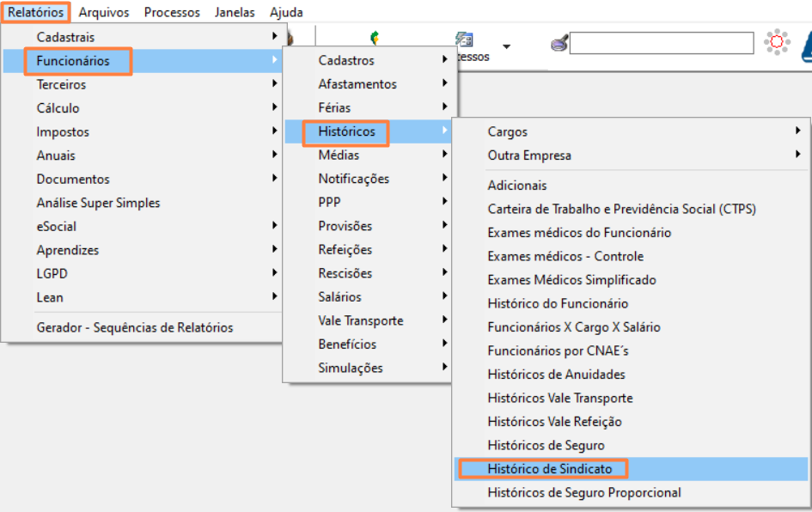Open dropdown arrow next to Processos button

click(x=506, y=46)
